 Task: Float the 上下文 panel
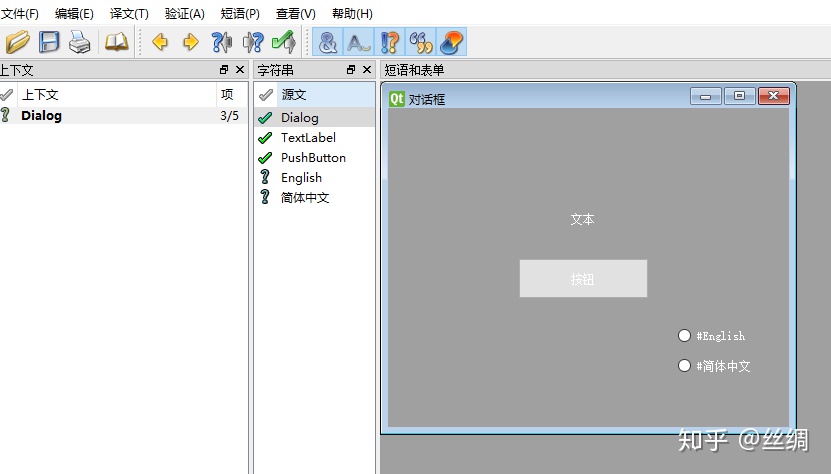224,69
